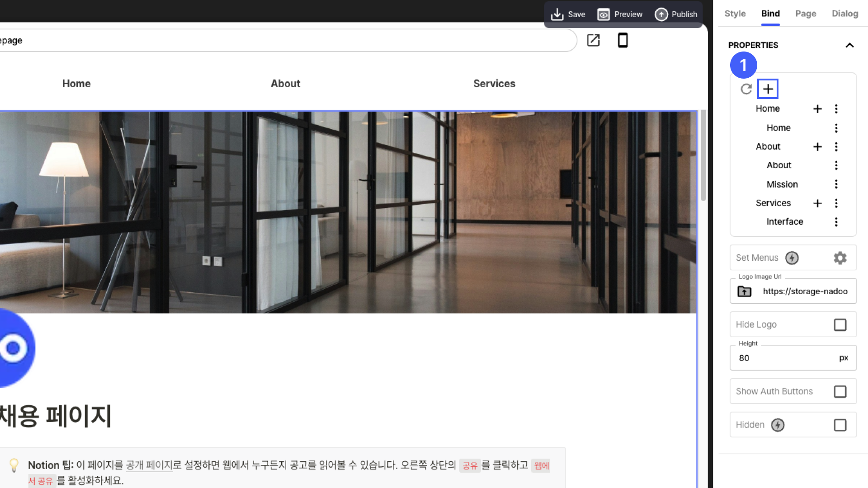This screenshot has width=868, height=488.
Task: Add a new top-level menu item
Action: tap(768, 89)
